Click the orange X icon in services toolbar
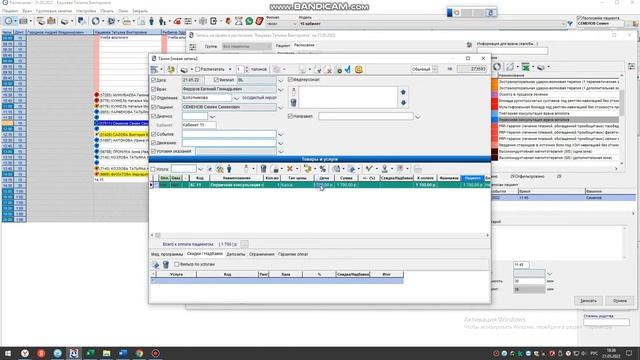This screenshot has height=360, width=640. point(289,169)
